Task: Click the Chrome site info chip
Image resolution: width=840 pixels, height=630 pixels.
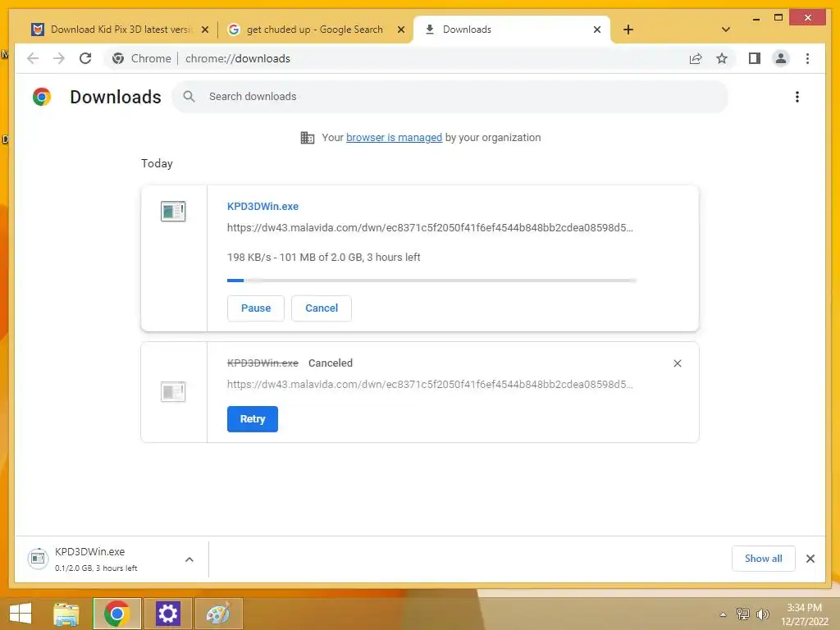Action: (141, 58)
